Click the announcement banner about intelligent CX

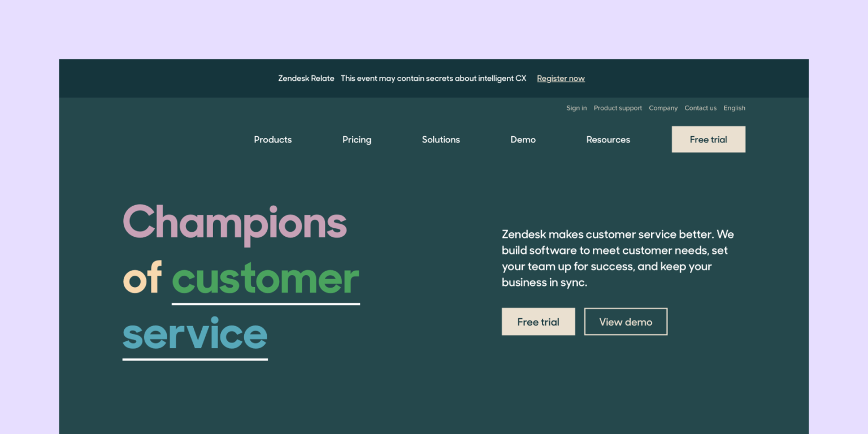pyautogui.click(x=433, y=78)
